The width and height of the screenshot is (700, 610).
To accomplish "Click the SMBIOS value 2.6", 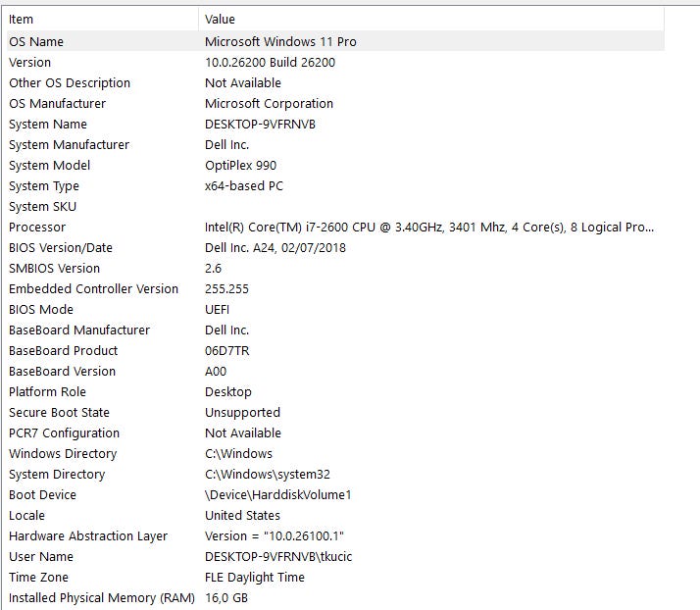I will point(213,269).
